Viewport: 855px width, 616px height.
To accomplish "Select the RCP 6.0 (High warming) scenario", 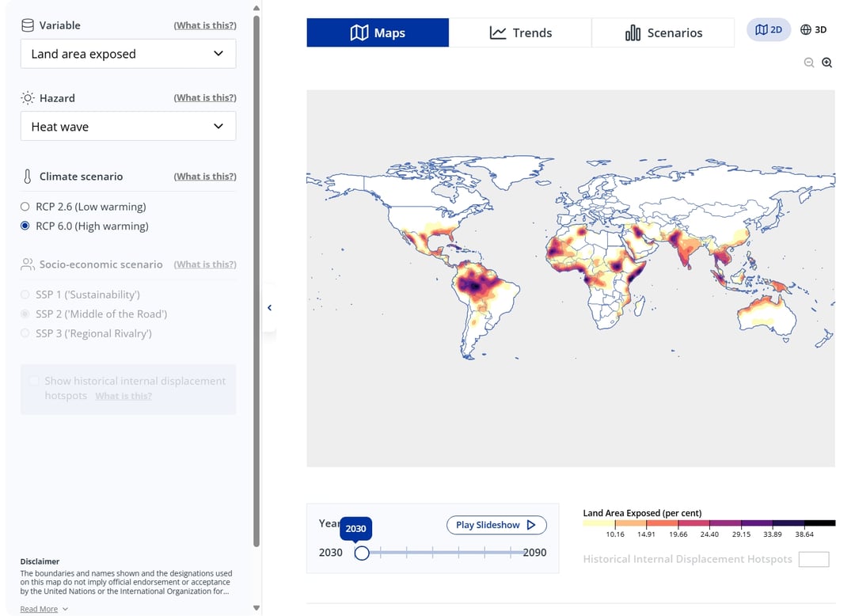I will (x=25, y=226).
